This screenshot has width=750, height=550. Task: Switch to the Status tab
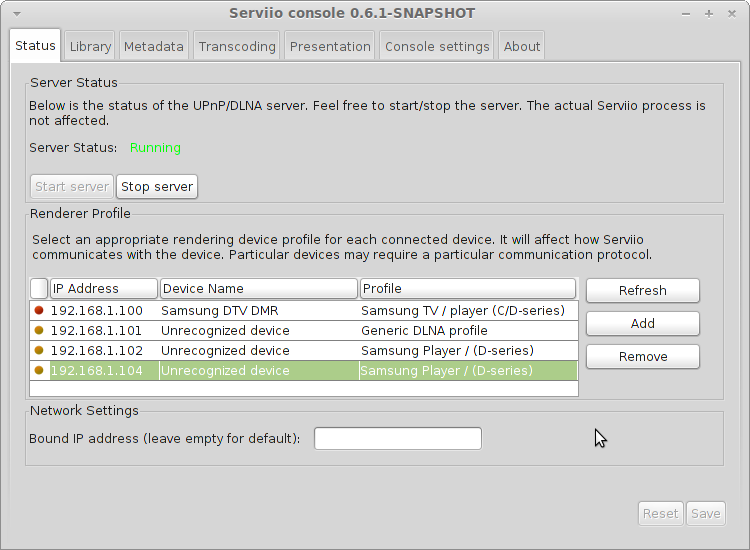coord(35,45)
